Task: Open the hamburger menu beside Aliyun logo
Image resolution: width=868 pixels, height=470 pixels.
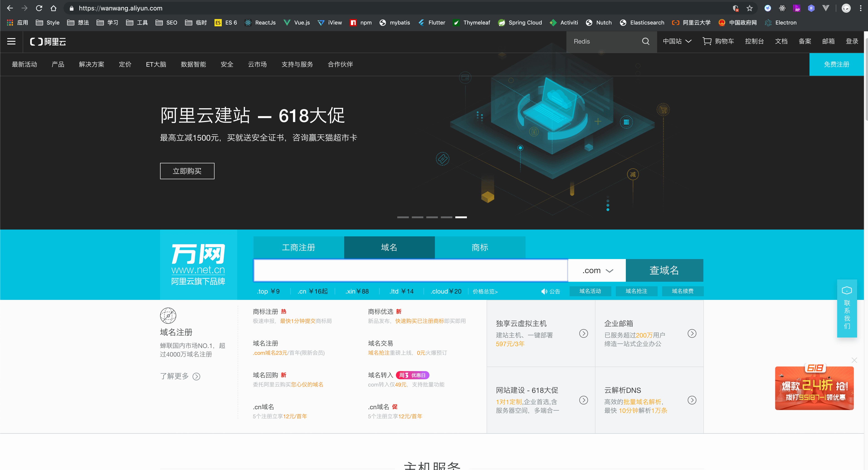Action: [12, 42]
